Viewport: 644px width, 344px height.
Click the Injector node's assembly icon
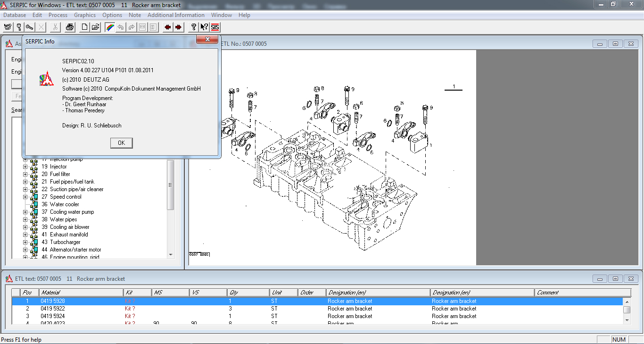click(34, 167)
